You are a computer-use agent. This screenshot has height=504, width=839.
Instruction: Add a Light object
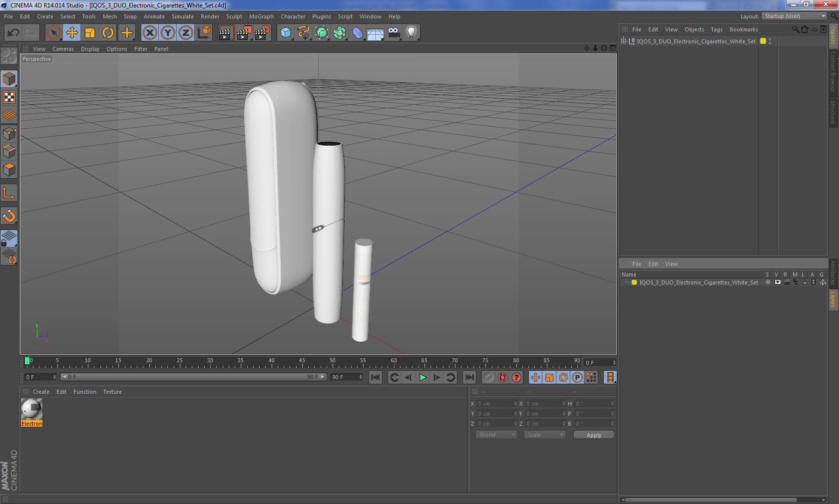tap(412, 33)
